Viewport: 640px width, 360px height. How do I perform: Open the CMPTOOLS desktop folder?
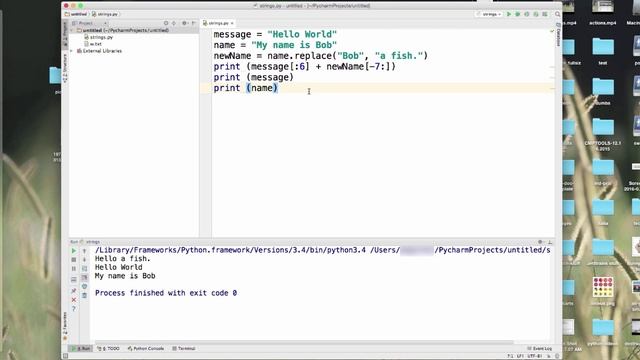[603, 134]
